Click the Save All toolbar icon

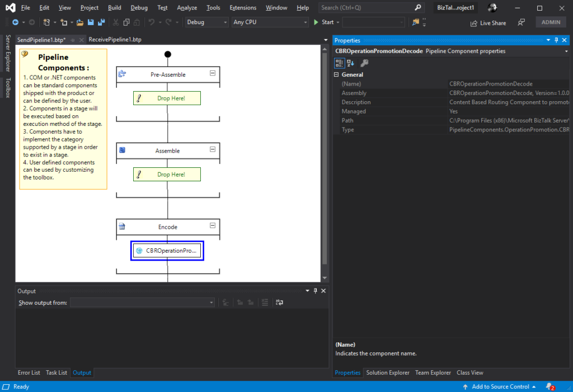coord(101,22)
